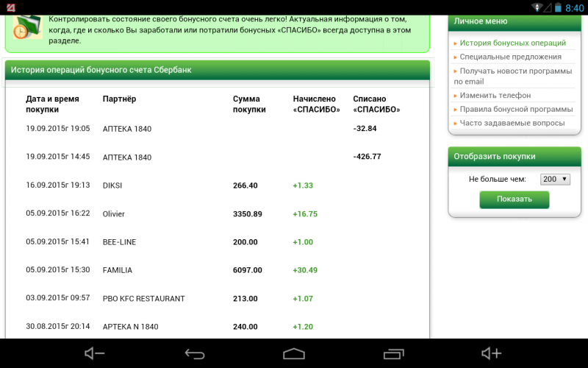This screenshot has width=588, height=368.
Task: Select the DIKSI partner row
Action: coord(112,185)
